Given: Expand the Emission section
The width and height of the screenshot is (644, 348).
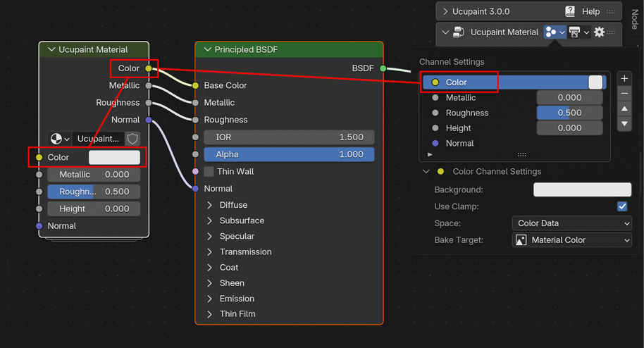Looking at the screenshot, I should pyautogui.click(x=209, y=299).
